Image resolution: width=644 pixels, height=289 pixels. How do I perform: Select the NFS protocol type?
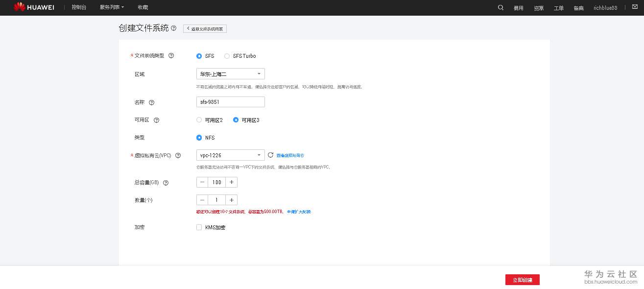click(199, 138)
